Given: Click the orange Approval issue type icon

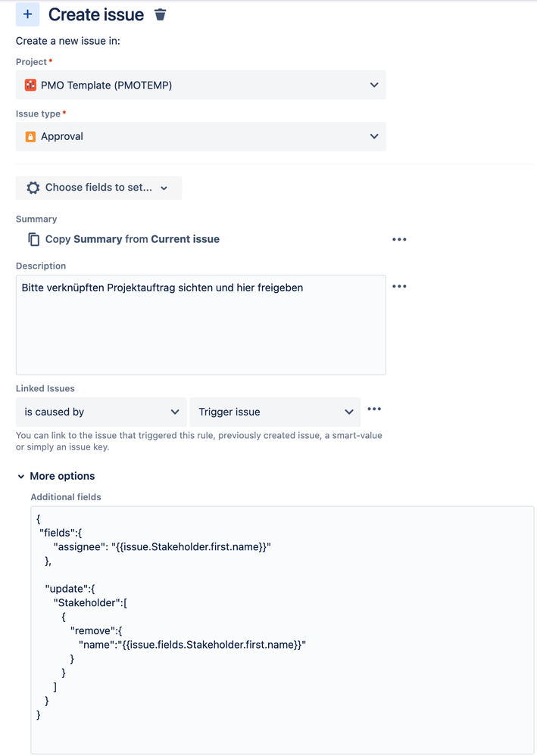Looking at the screenshot, I should click(30, 137).
